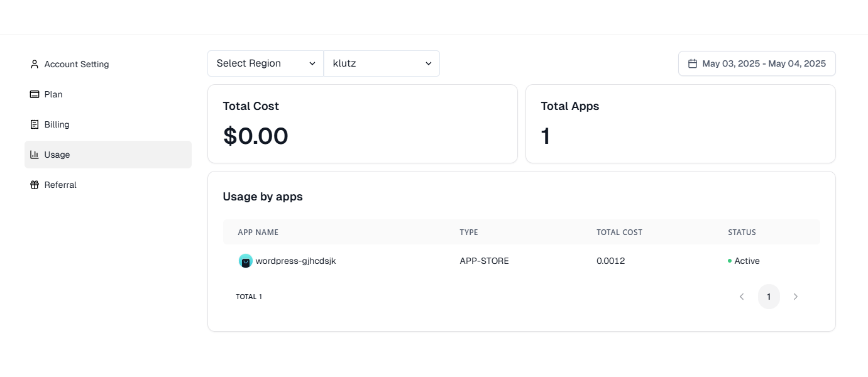Go to the Plan section
The image size is (868, 377).
108,94
